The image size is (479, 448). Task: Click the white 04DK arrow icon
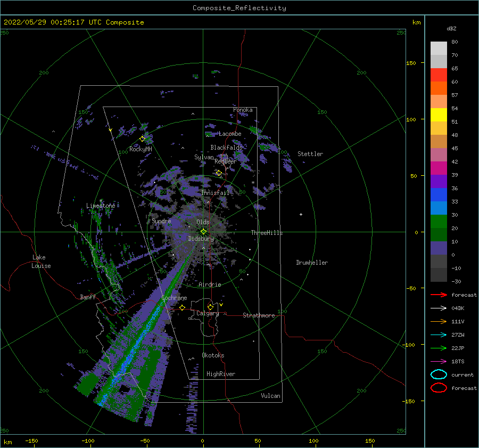coord(439,308)
